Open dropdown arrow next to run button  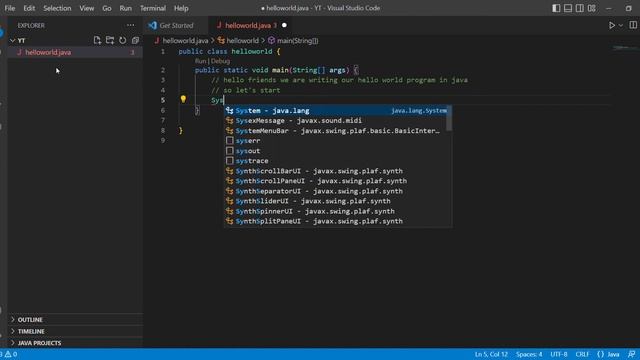(621, 25)
